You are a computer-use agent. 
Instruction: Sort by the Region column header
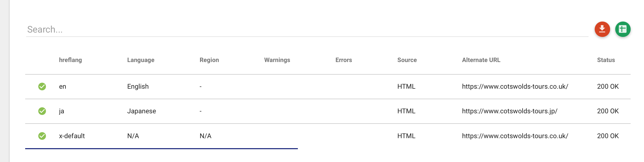(209, 60)
